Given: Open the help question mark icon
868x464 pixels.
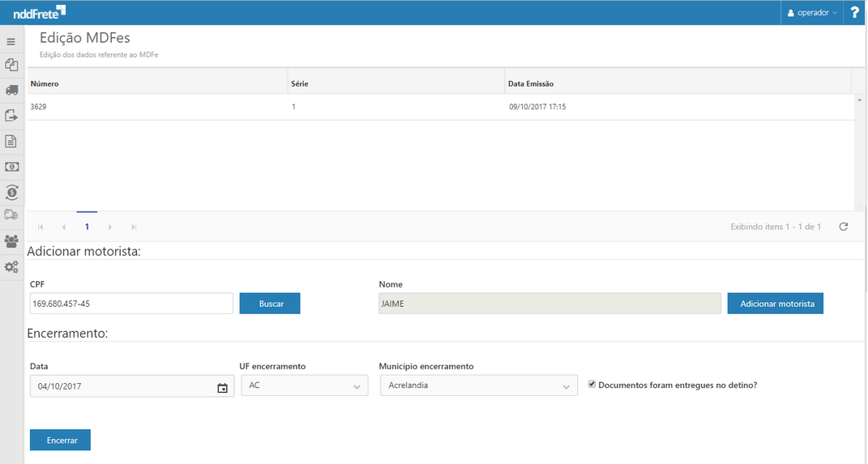Looking at the screenshot, I should click(854, 12).
